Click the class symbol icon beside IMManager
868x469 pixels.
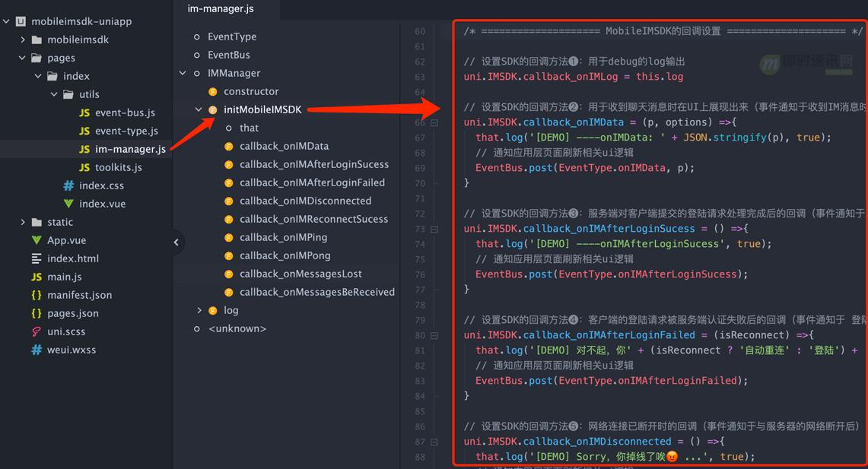(x=196, y=73)
